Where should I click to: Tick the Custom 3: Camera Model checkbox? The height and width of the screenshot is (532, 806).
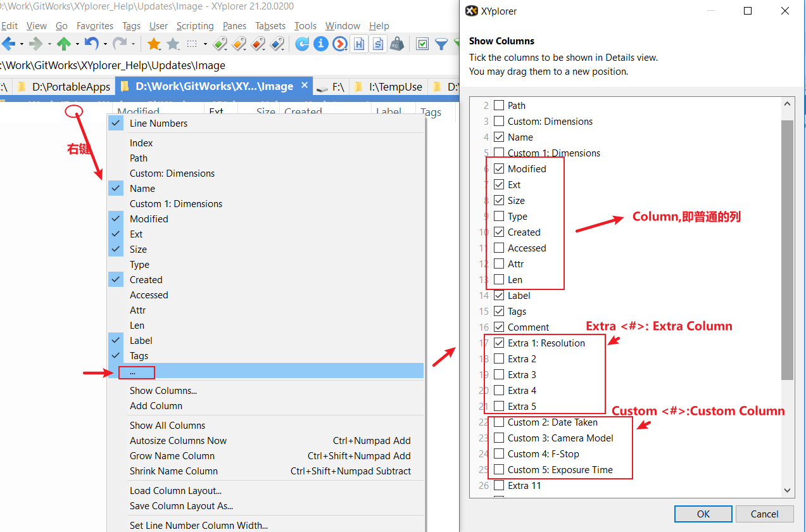[x=499, y=438]
